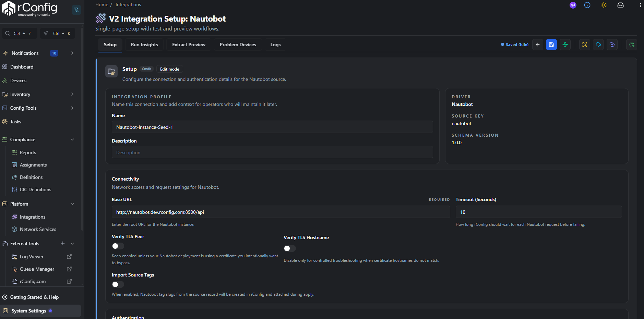Click the Name input field
This screenshot has width=644, height=319.
click(272, 127)
